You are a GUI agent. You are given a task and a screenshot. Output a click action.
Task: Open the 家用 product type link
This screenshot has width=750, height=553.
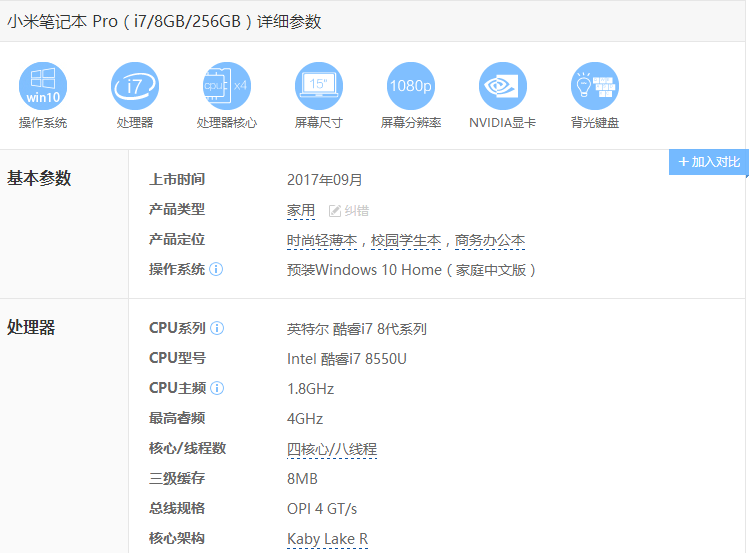coord(301,211)
